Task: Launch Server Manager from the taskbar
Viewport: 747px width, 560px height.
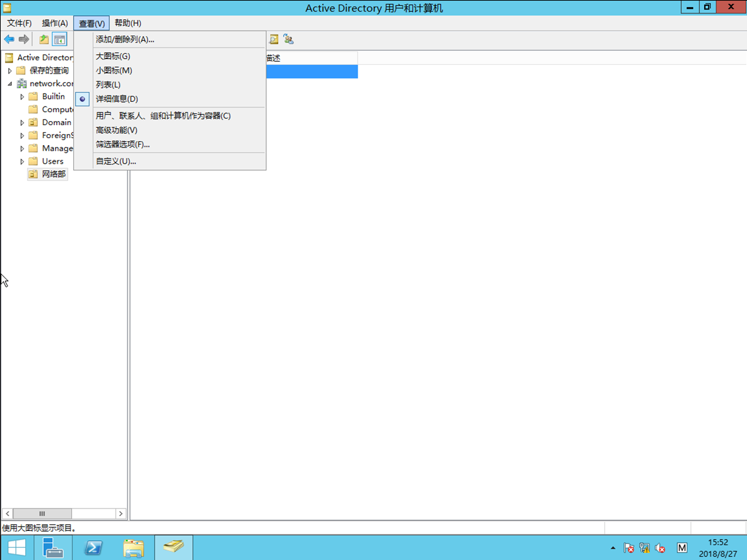Action: click(53, 548)
